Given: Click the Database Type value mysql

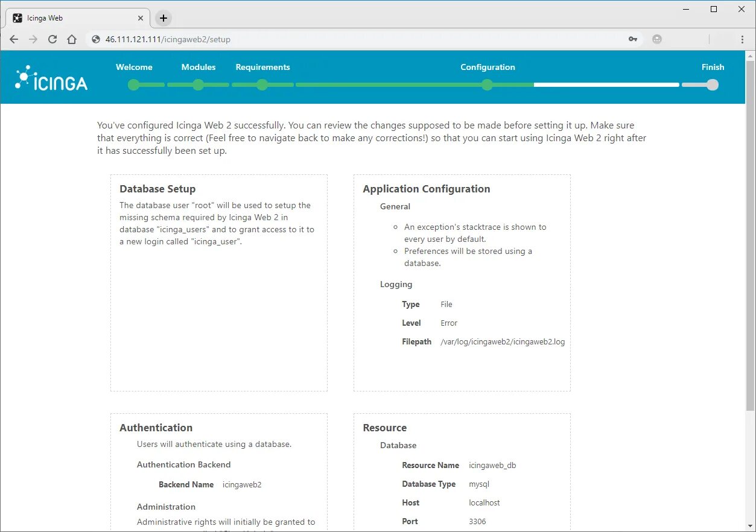Looking at the screenshot, I should (x=479, y=484).
